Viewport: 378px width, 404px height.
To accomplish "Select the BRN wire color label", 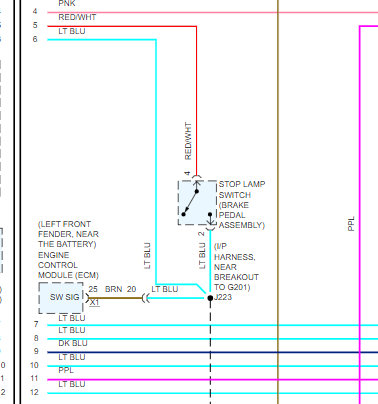I will 113,289.
